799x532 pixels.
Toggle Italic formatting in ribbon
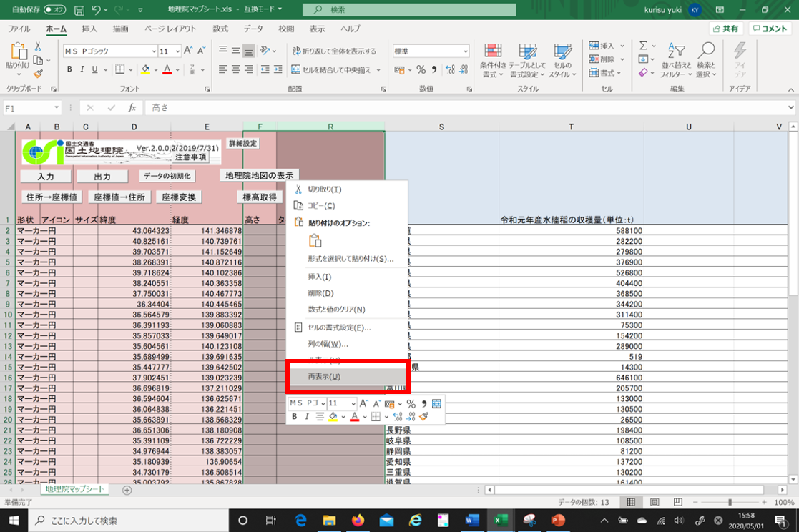click(82, 69)
